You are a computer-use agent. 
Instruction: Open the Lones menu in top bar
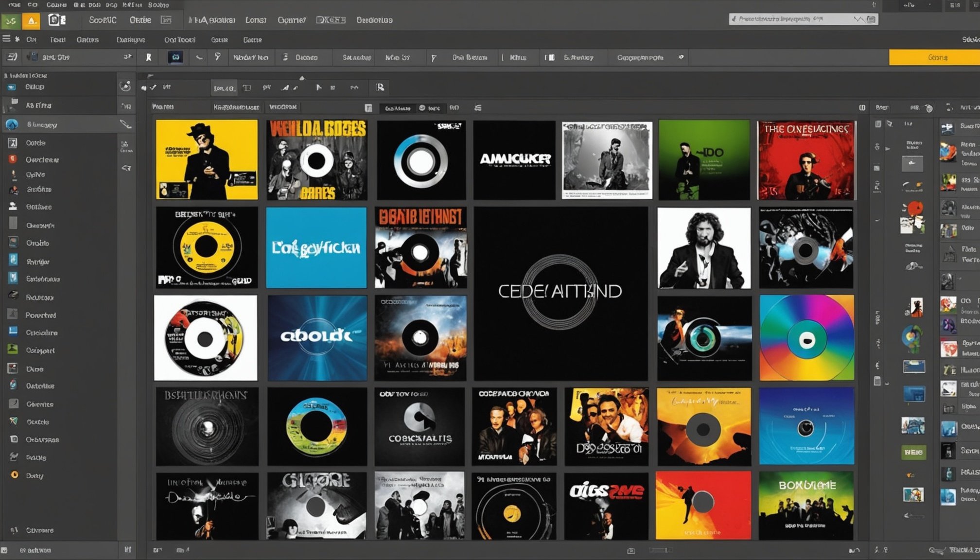256,20
